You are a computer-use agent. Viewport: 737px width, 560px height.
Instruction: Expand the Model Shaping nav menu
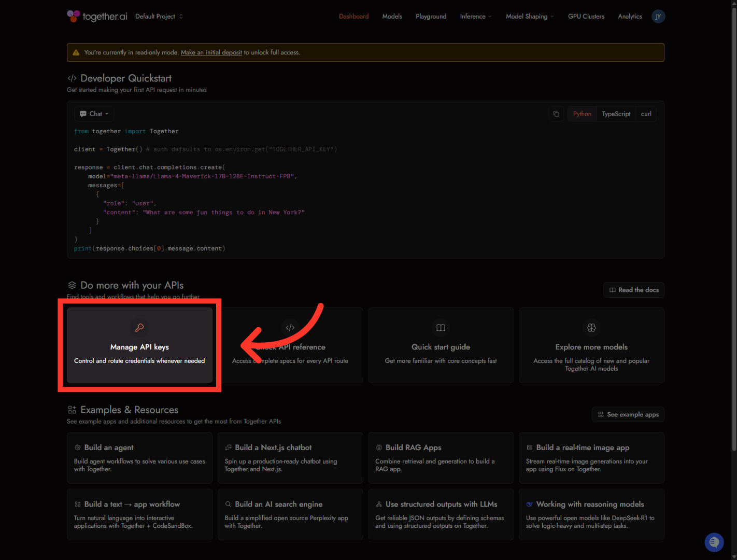pos(530,17)
